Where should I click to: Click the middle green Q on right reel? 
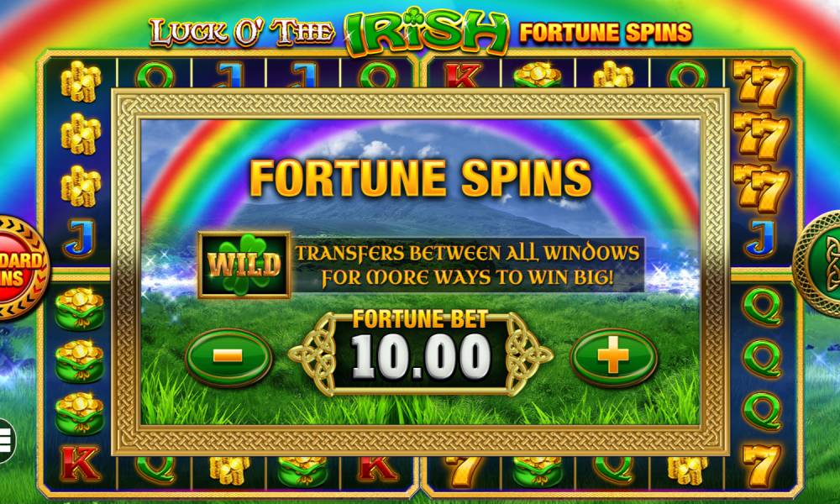click(x=762, y=360)
